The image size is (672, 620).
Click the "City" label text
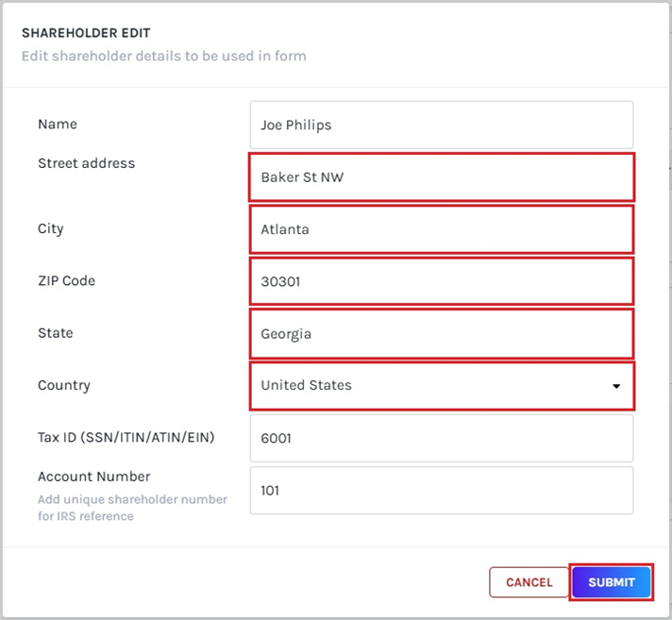point(51,229)
